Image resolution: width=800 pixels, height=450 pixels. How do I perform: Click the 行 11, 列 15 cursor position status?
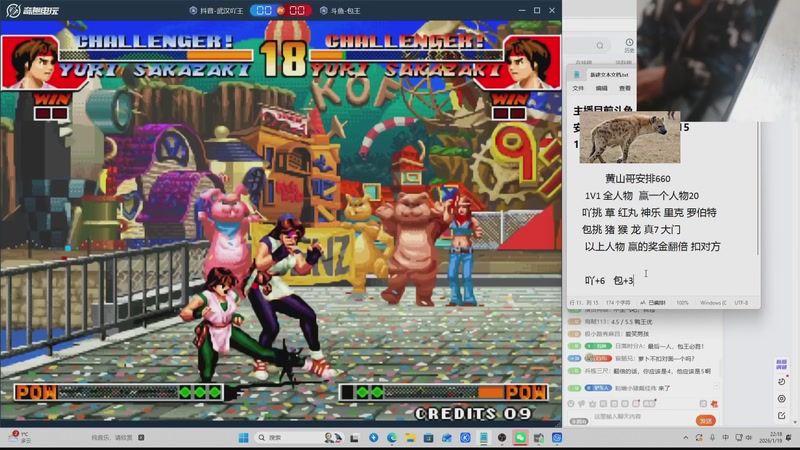[x=584, y=303]
